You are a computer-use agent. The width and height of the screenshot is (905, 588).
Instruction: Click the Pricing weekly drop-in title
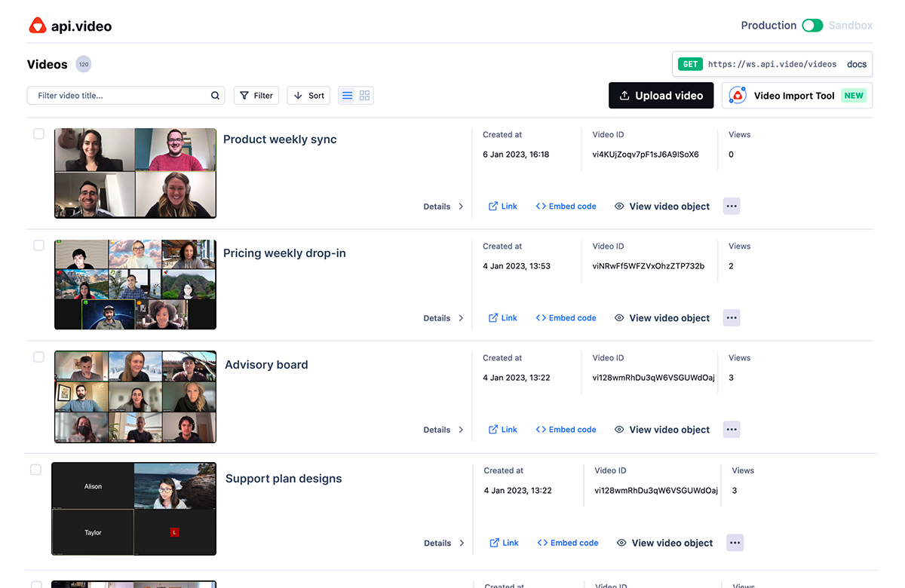pyautogui.click(x=284, y=253)
